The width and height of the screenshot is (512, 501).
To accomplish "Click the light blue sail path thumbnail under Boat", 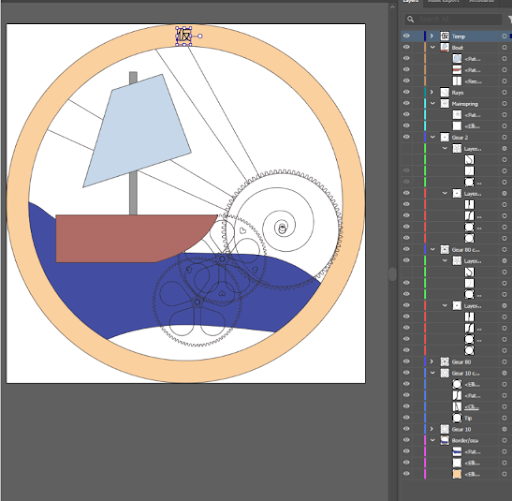I will 457,59.
